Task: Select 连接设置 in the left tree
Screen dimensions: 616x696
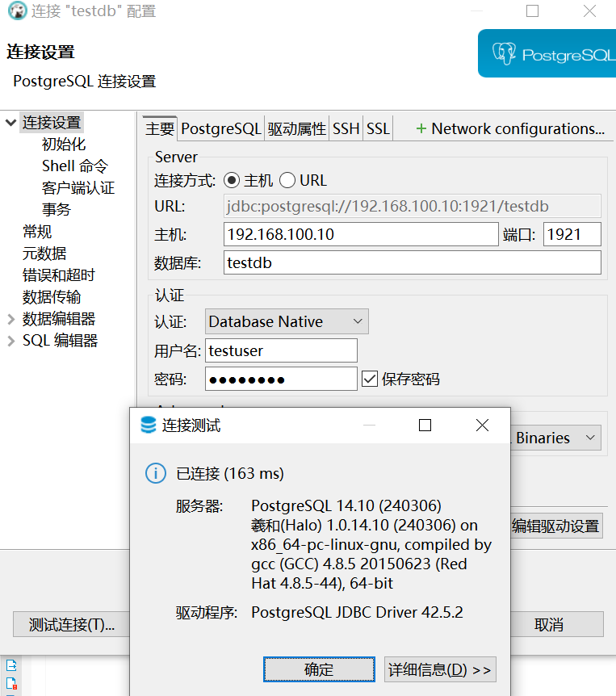Action: pos(52,123)
